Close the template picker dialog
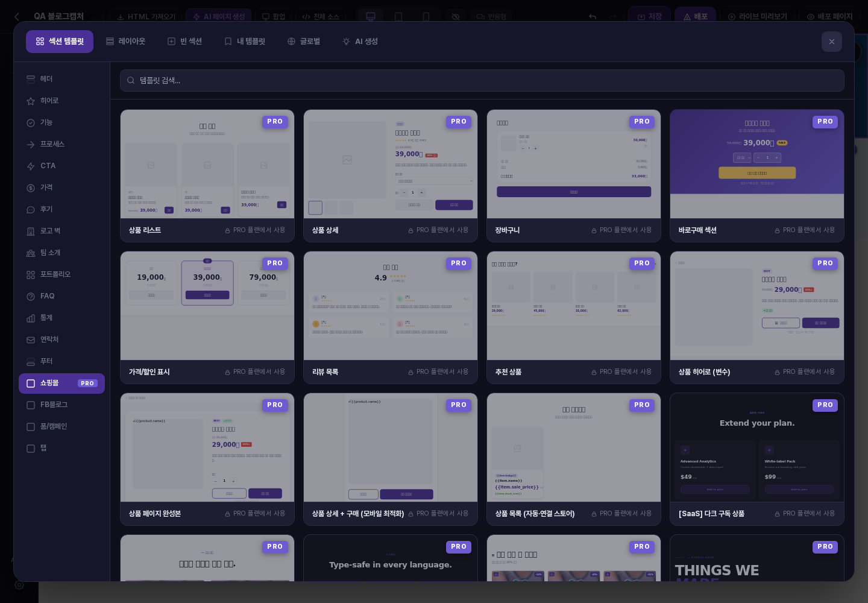The height and width of the screenshot is (603, 868). pos(832,42)
